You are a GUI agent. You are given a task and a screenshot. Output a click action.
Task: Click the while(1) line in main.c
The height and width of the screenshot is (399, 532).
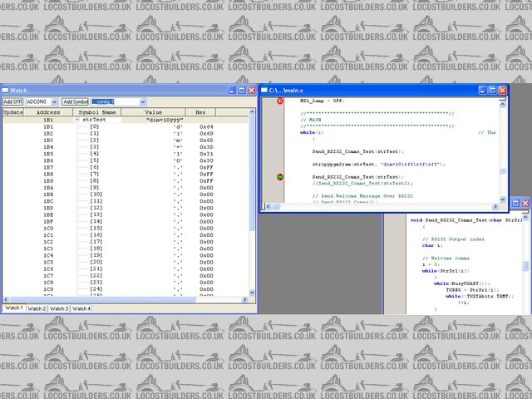click(x=312, y=132)
